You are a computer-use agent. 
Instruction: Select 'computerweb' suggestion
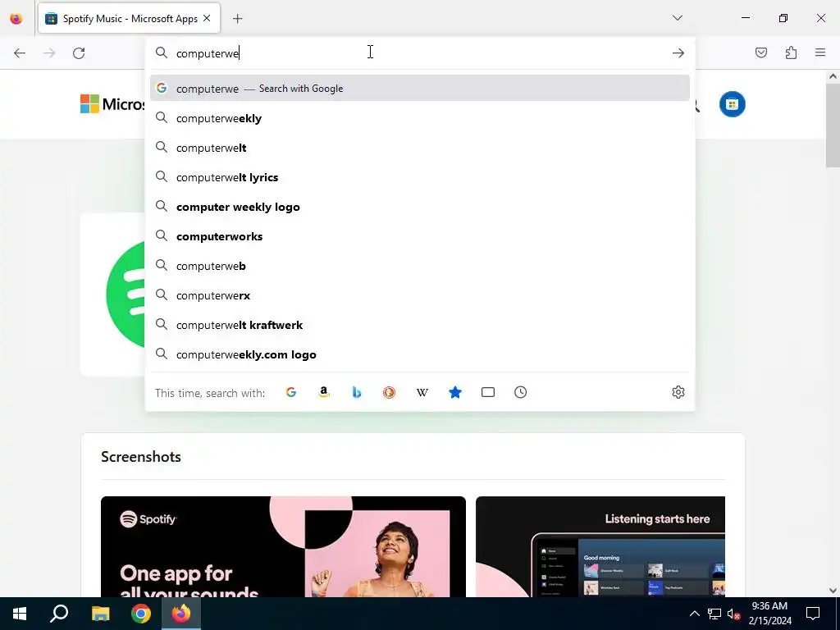point(419,266)
